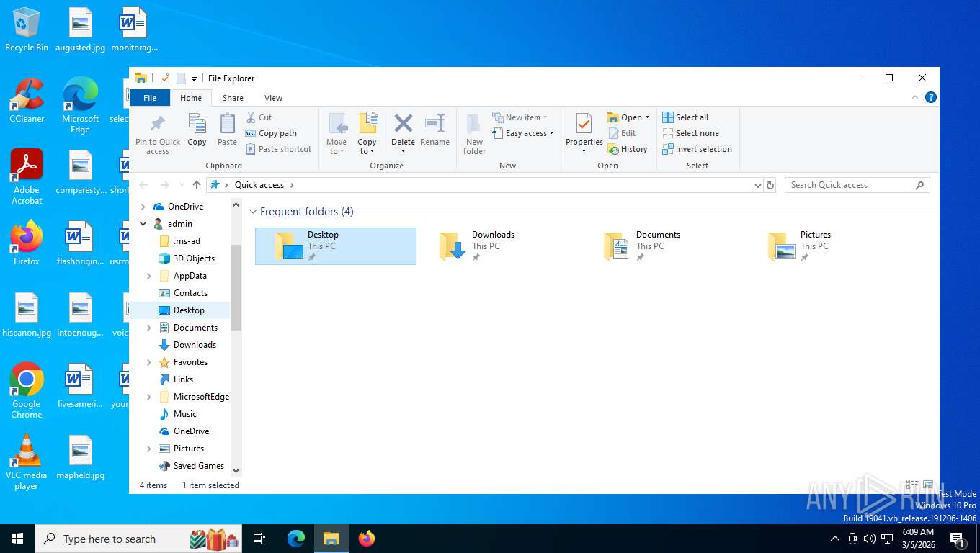Expand AppData tree node
The height and width of the screenshot is (553, 980).
tap(149, 276)
